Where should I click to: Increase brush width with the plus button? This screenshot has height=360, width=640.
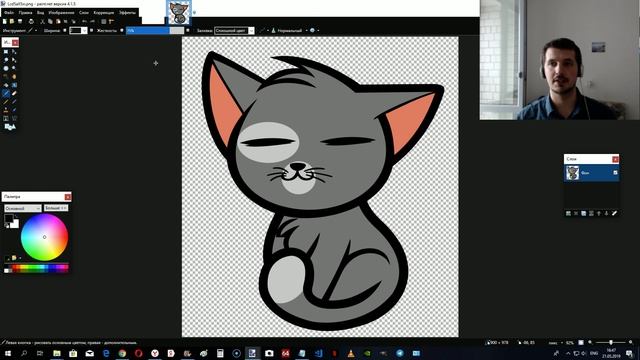[91, 30]
